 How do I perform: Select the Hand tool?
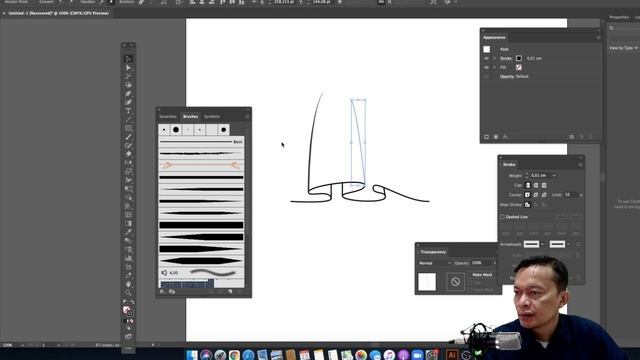(x=129, y=284)
